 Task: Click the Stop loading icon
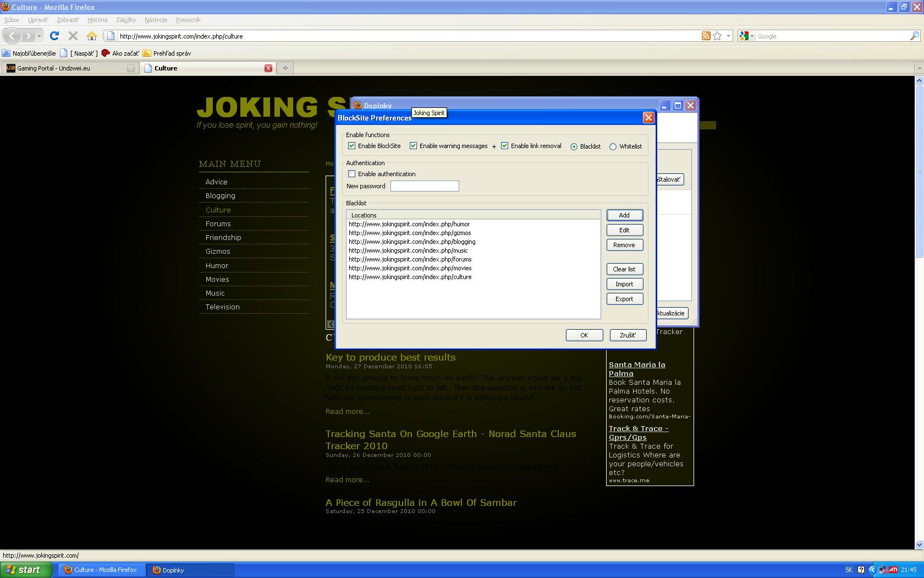point(73,36)
